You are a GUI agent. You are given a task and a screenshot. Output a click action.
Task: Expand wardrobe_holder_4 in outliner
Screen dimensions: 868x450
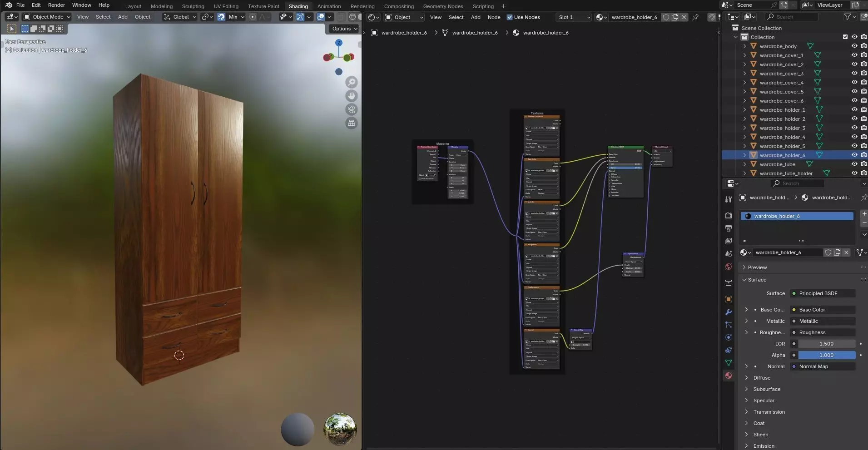pyautogui.click(x=744, y=137)
